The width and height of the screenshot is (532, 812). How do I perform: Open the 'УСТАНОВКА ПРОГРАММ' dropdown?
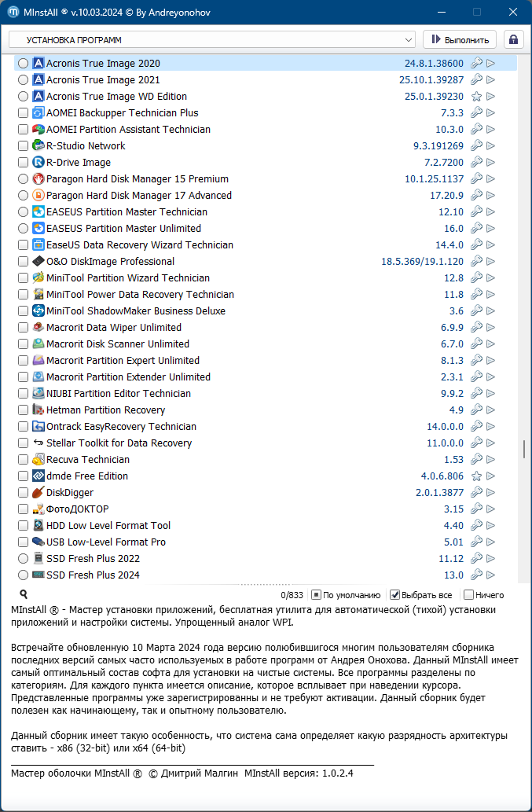point(212,39)
